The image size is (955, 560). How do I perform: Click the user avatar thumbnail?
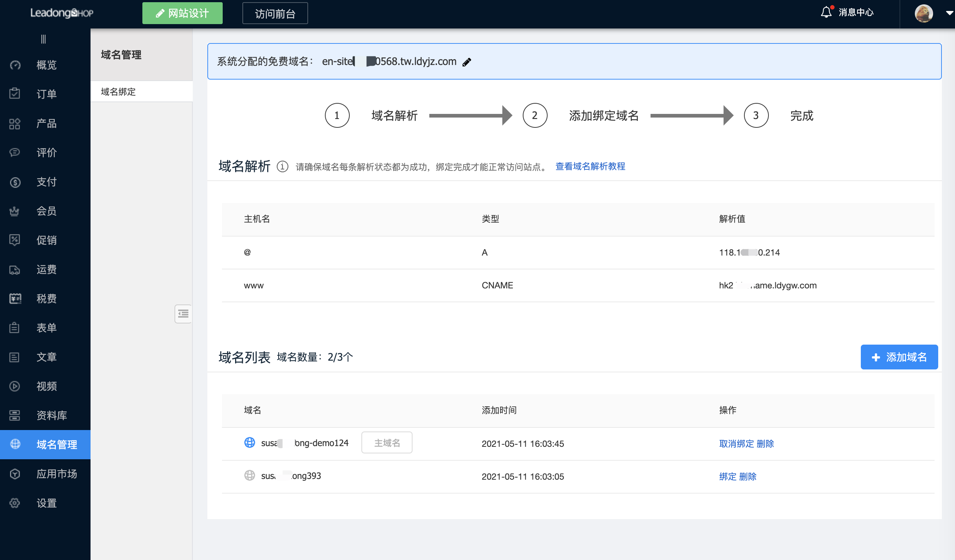(x=924, y=13)
